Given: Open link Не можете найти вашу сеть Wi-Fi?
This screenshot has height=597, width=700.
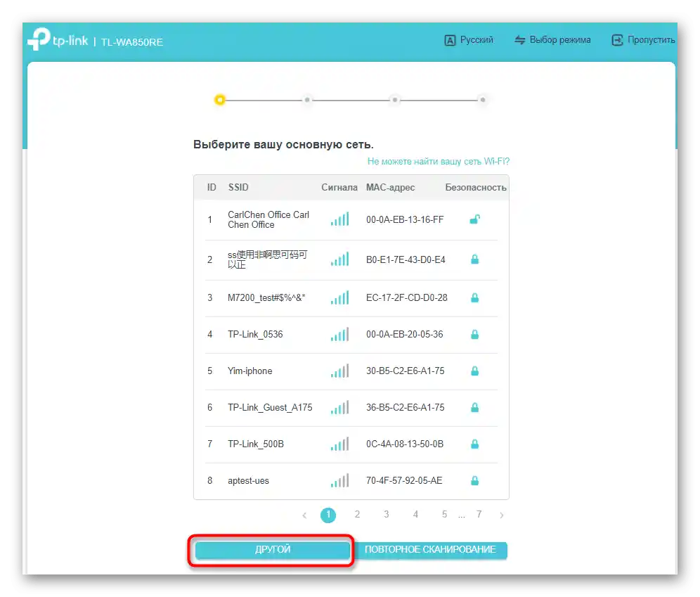Looking at the screenshot, I should point(439,161).
